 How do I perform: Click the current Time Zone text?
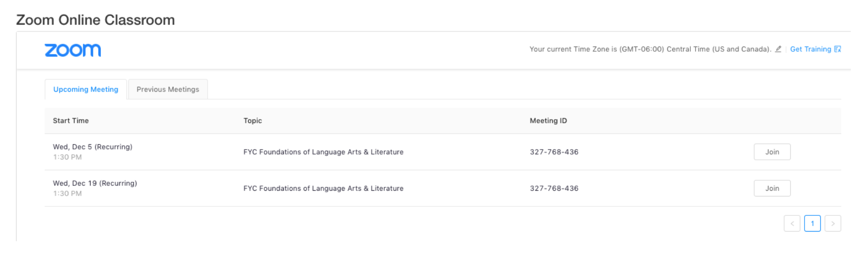650,49
